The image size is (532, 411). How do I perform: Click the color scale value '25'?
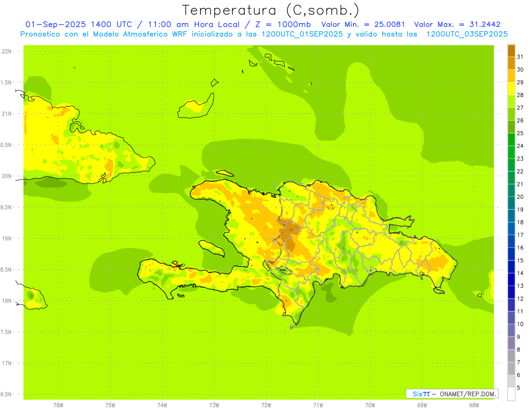tap(520, 133)
